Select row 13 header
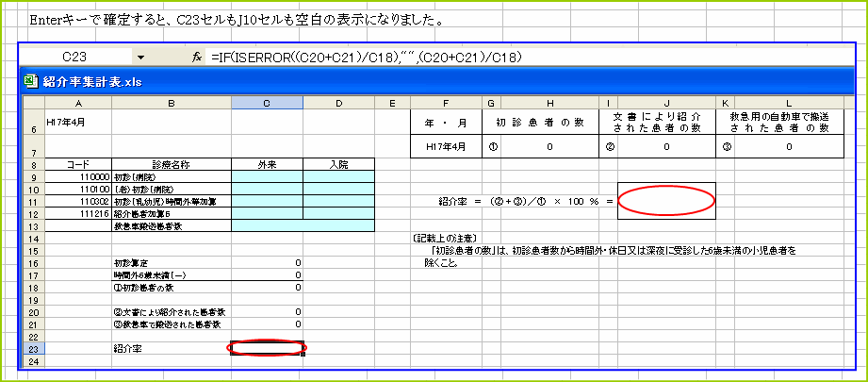The width and height of the screenshot is (868, 382). [34, 225]
